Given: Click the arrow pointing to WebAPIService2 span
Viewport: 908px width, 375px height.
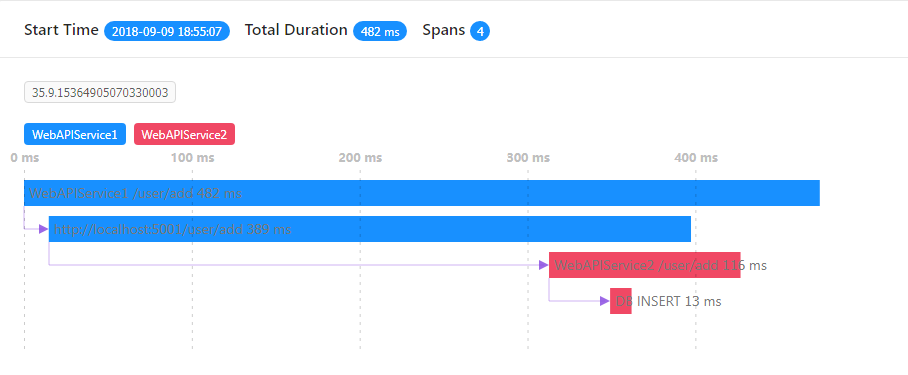Looking at the screenshot, I should pyautogui.click(x=543, y=265).
